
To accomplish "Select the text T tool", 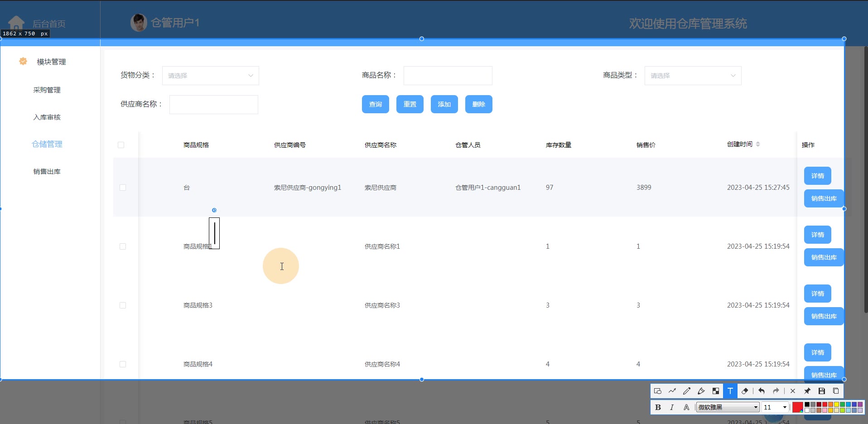I will click(730, 391).
